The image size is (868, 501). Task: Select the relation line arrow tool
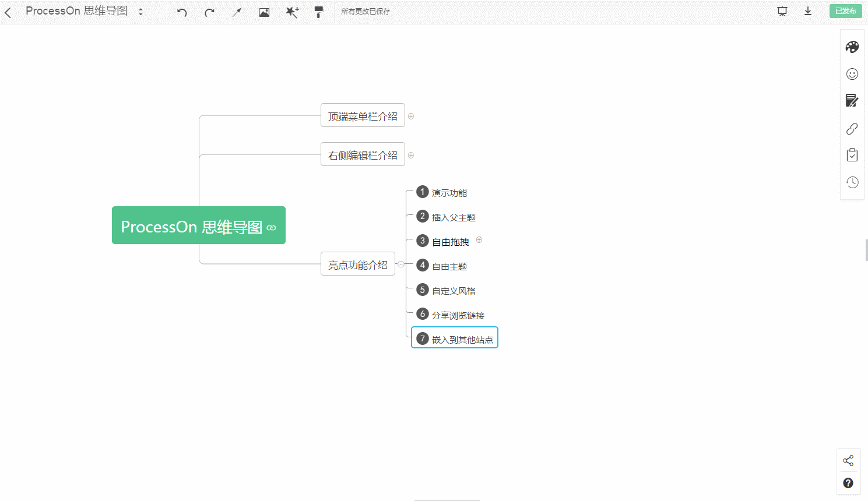237,12
